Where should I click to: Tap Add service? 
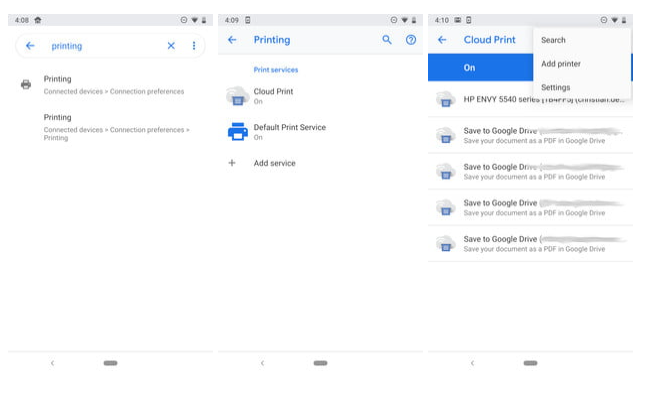(x=320, y=163)
